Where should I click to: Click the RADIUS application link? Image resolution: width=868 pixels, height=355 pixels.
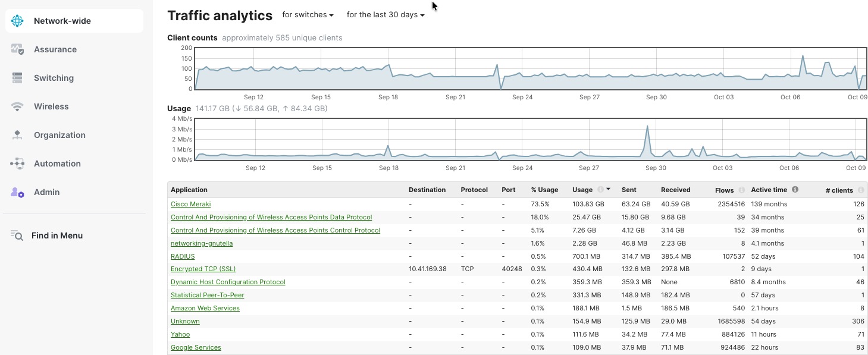tap(183, 256)
